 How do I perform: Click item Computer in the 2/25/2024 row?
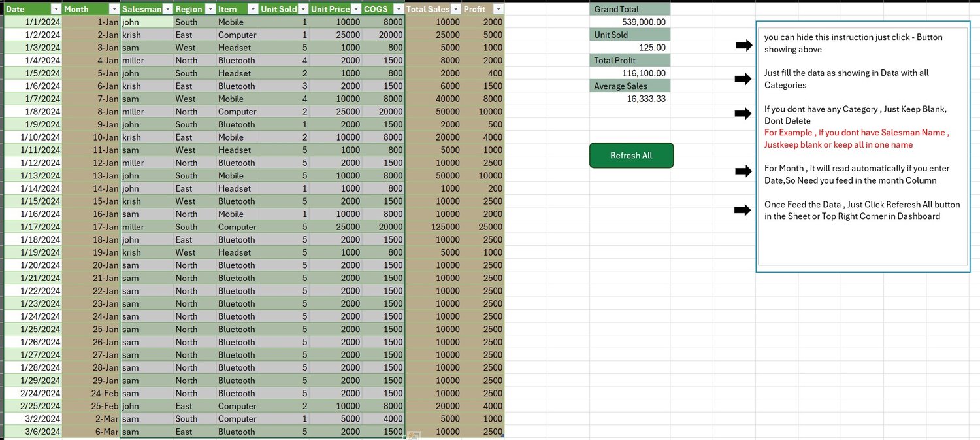coord(237,406)
